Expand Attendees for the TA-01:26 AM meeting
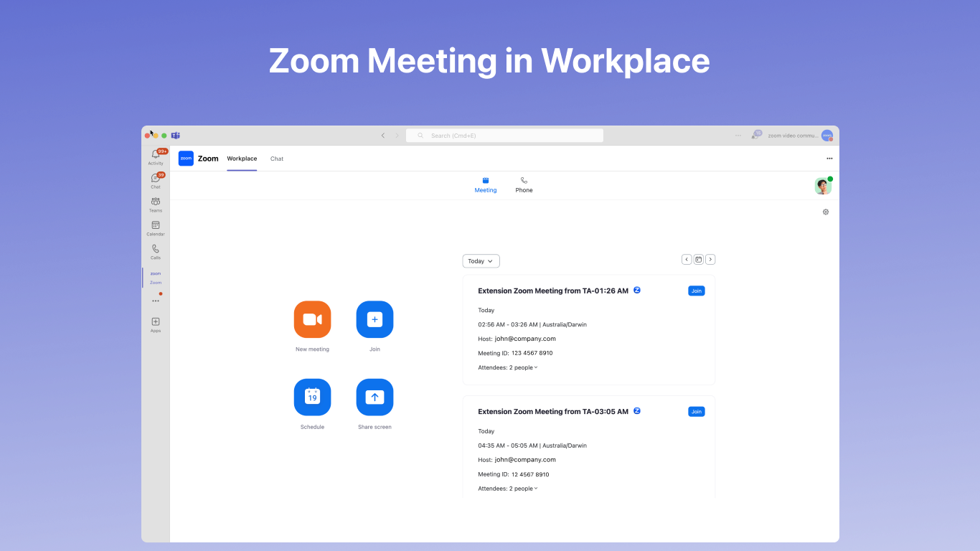The width and height of the screenshot is (980, 551). 508,367
